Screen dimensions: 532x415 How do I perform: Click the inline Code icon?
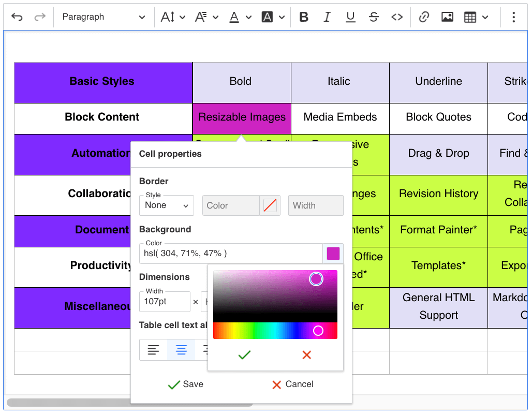pos(397,17)
